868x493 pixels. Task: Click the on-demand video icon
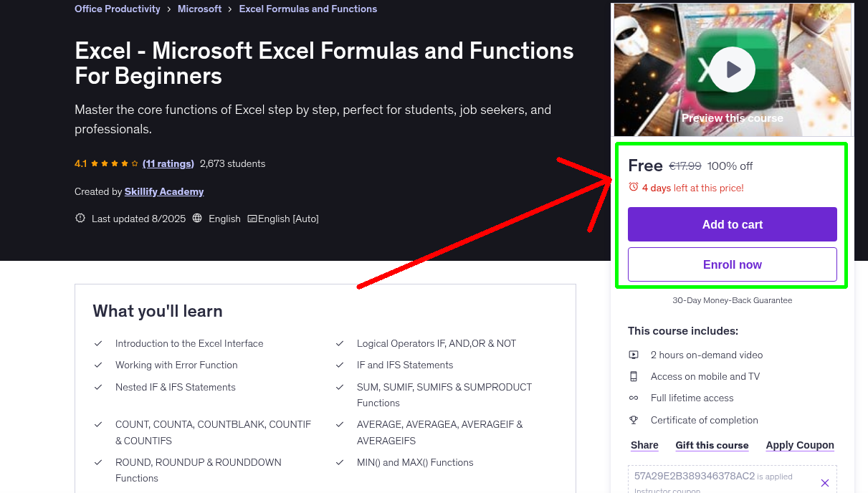[634, 354]
